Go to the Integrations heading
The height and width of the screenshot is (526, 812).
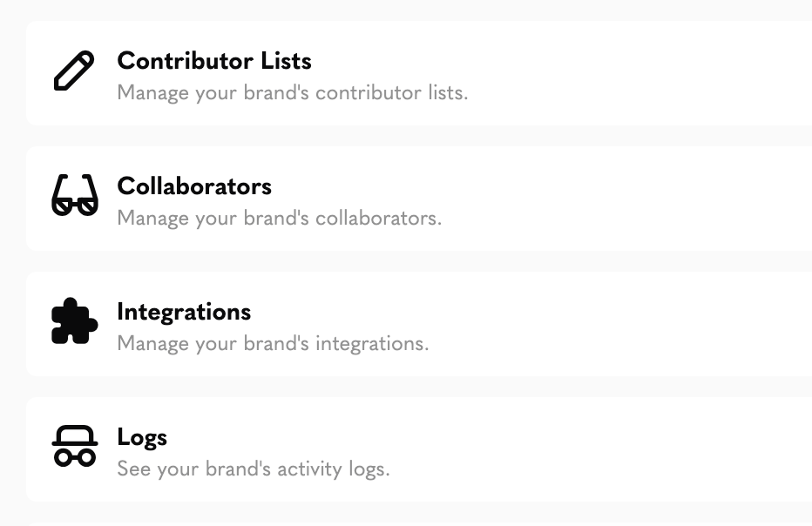pyautogui.click(x=184, y=313)
